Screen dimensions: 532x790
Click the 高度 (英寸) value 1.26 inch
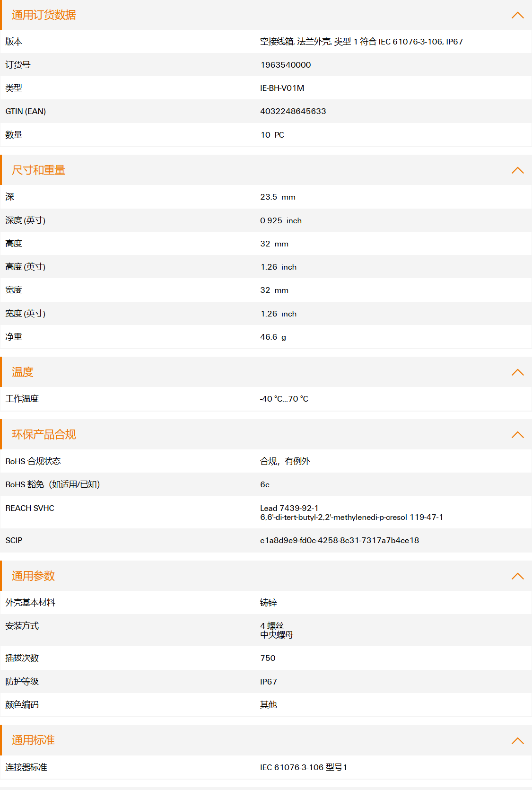279,267
